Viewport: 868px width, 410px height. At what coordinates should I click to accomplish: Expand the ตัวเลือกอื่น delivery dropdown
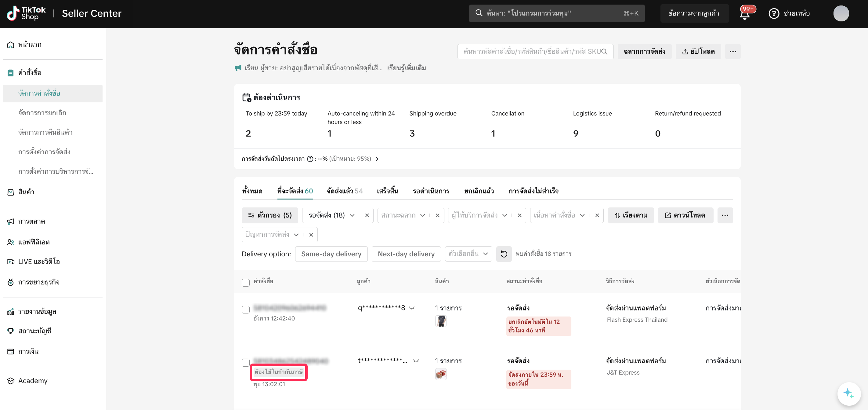click(x=468, y=254)
